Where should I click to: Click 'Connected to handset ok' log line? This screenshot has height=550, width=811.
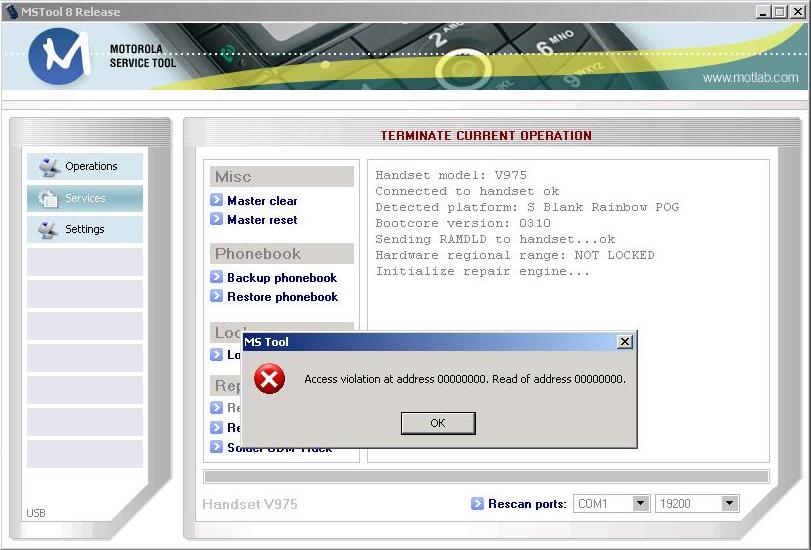point(467,191)
